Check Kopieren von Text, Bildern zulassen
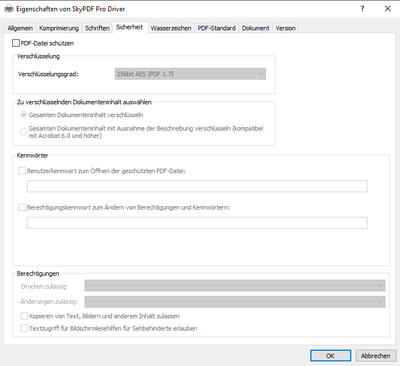This screenshot has width=400, height=366. click(x=24, y=316)
